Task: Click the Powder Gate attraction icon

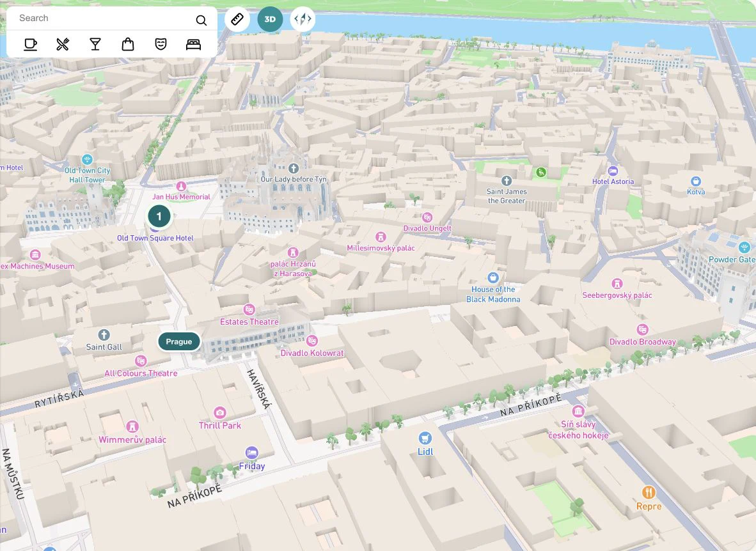Action: coord(744,248)
